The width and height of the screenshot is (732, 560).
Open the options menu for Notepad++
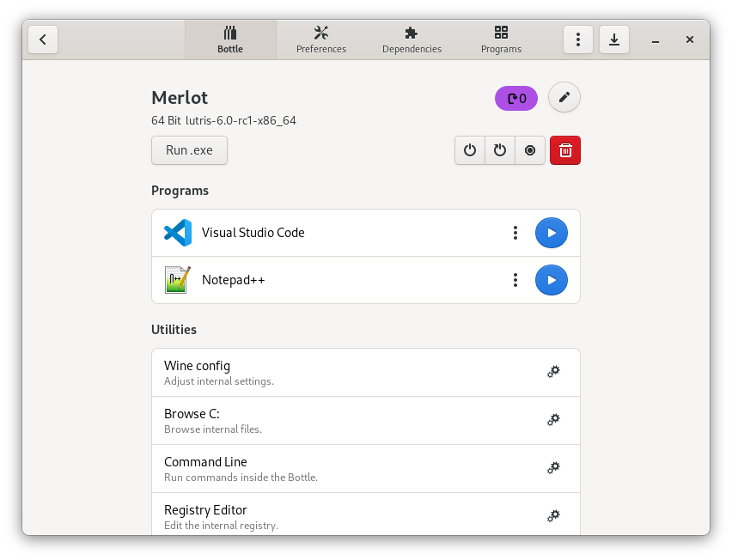tap(515, 279)
